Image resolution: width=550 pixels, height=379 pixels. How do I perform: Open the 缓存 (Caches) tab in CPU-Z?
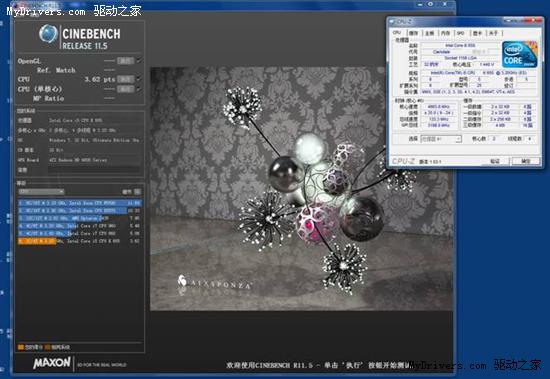point(414,33)
